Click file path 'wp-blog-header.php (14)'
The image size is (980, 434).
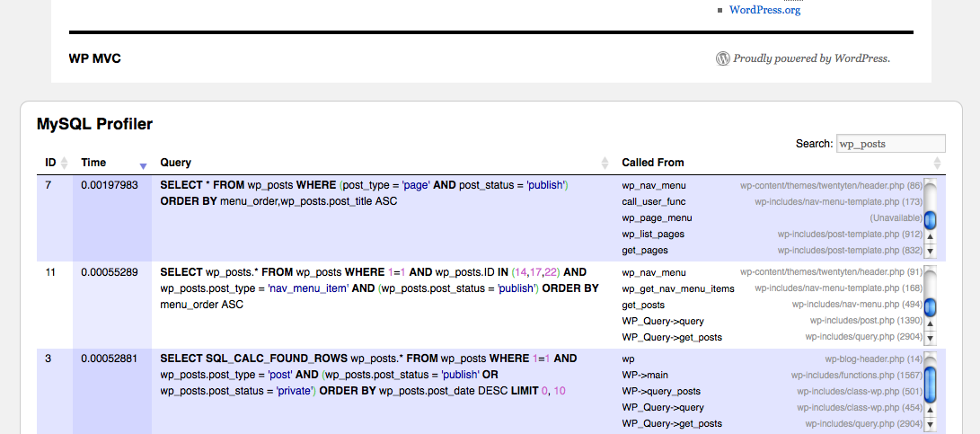(x=874, y=359)
